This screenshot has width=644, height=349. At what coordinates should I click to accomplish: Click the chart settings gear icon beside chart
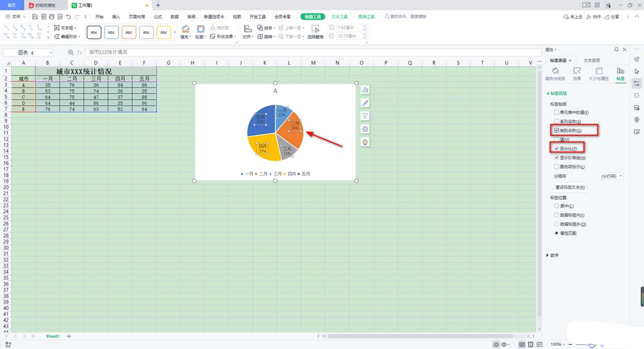365,129
